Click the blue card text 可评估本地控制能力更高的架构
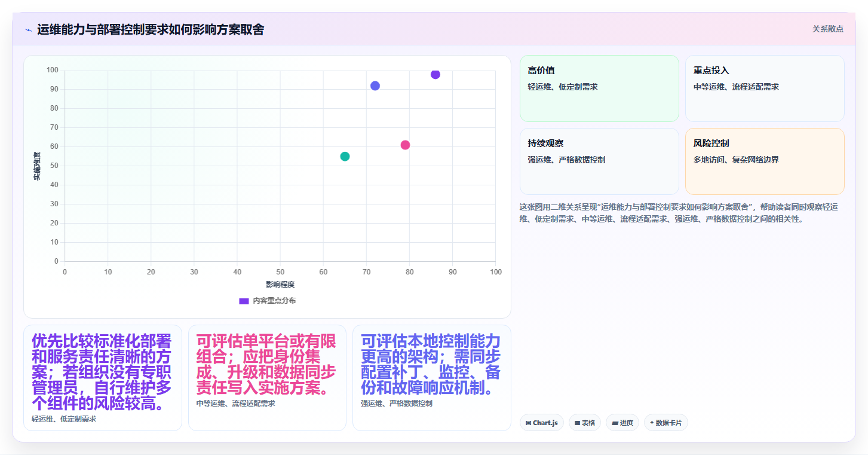This screenshot has height=455, width=868. point(431,364)
